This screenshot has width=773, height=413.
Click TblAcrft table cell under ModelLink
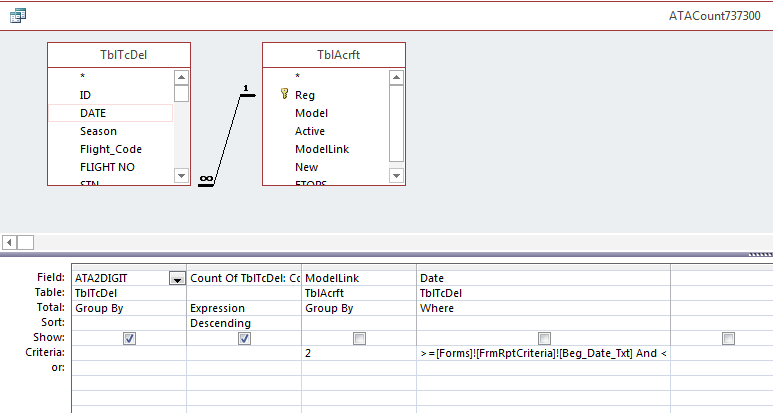[359, 293]
